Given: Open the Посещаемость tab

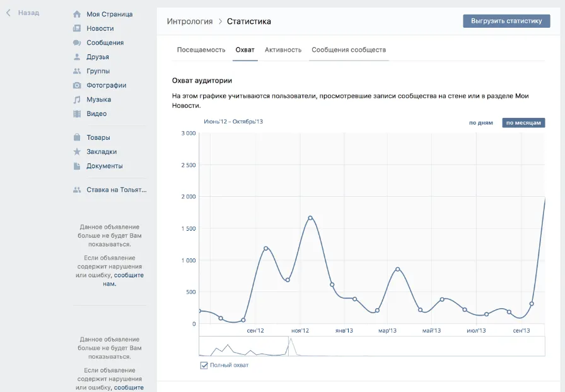Looking at the screenshot, I should coord(201,50).
